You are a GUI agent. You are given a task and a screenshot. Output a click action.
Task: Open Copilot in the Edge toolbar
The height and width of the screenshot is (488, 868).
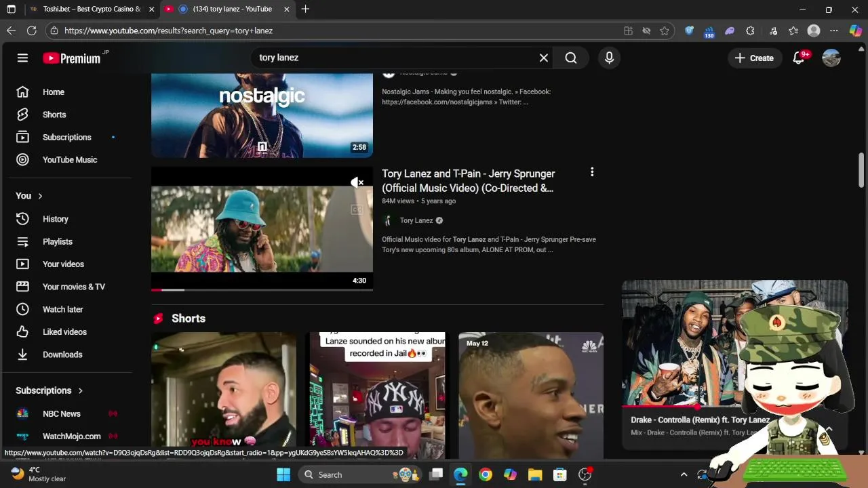[x=855, y=30]
